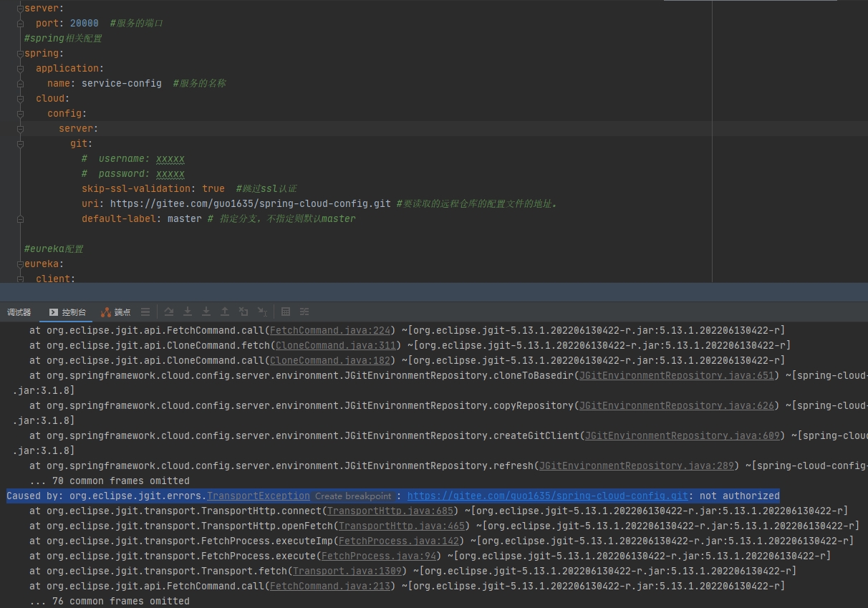
Task: Open the console layout hamburger icon
Action: pyautogui.click(x=145, y=312)
